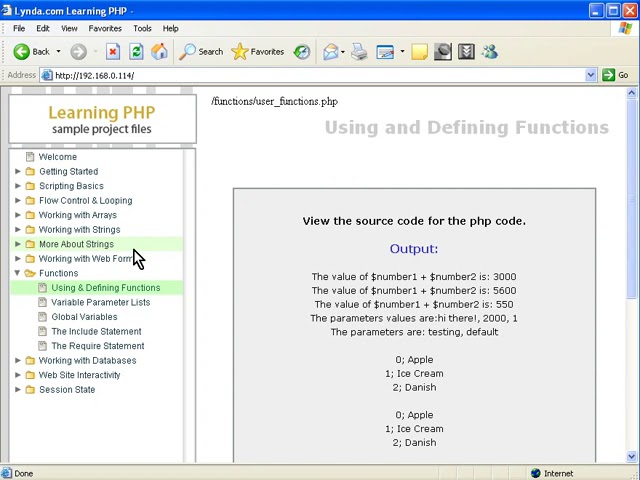Click the Learning PHP logo header

tap(102, 119)
